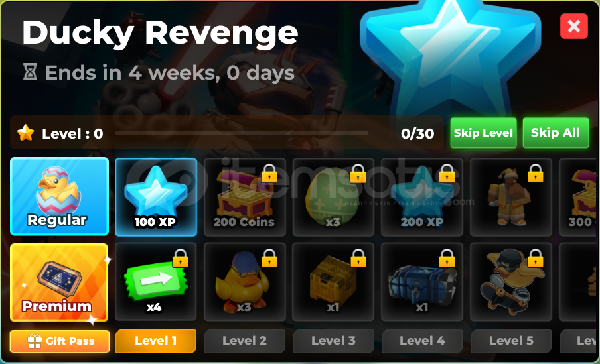Select the Level 3 tab
This screenshot has height=364, width=600.
pos(333,341)
